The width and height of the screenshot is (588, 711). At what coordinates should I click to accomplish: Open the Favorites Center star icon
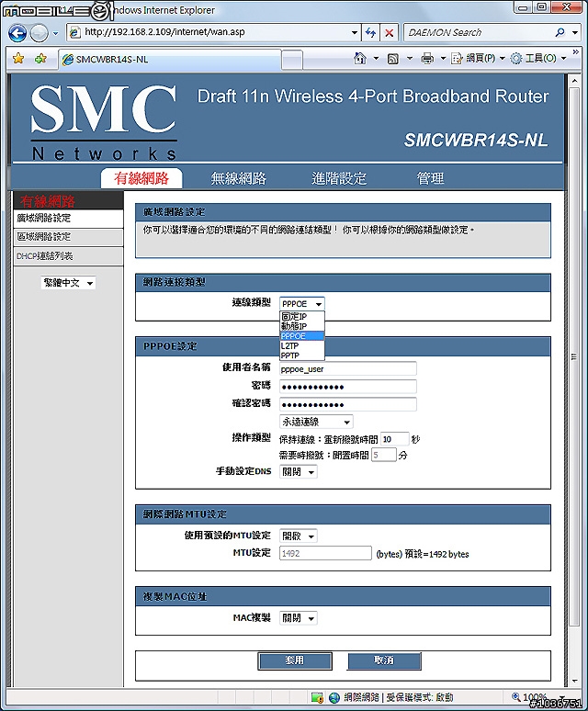[x=18, y=59]
